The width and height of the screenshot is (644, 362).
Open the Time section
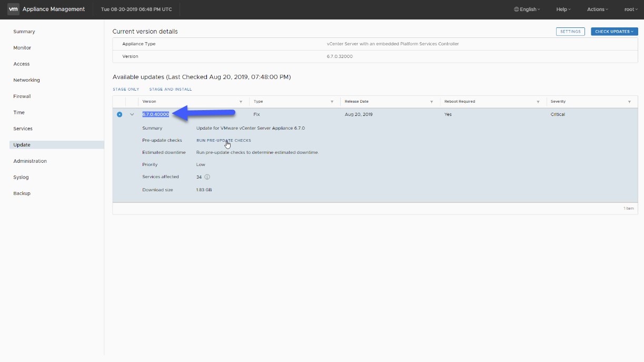coord(19,113)
